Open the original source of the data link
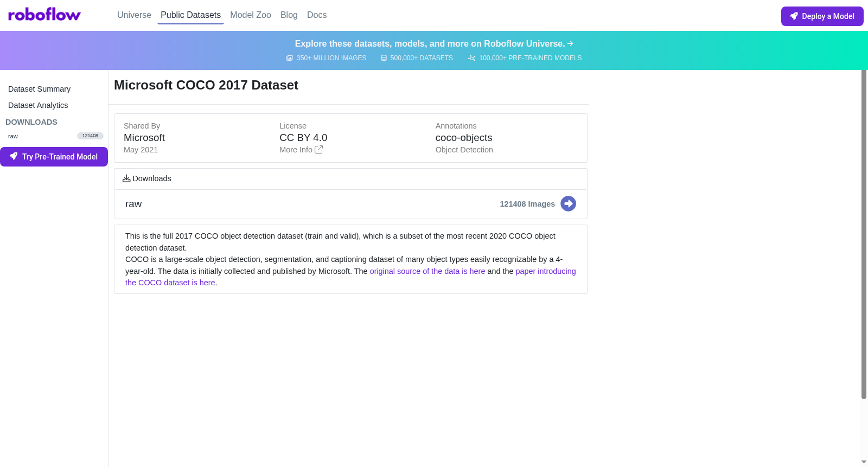868x467 pixels. click(427, 271)
